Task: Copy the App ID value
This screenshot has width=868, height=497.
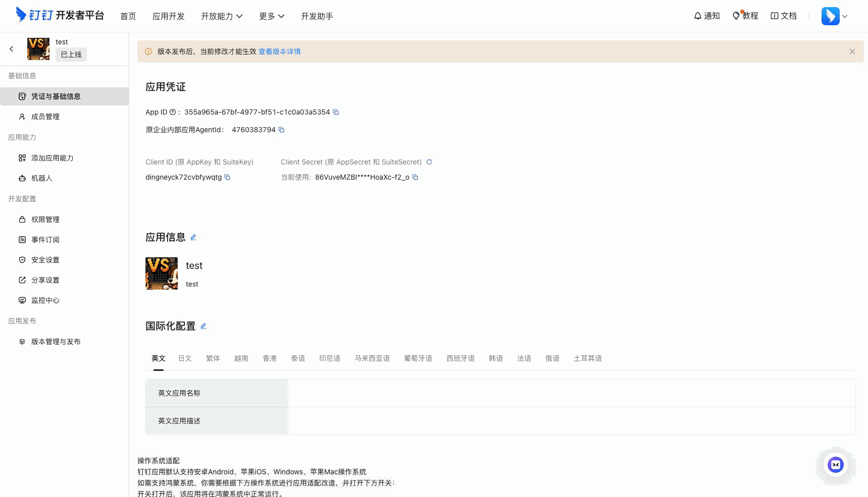Action: coord(336,112)
